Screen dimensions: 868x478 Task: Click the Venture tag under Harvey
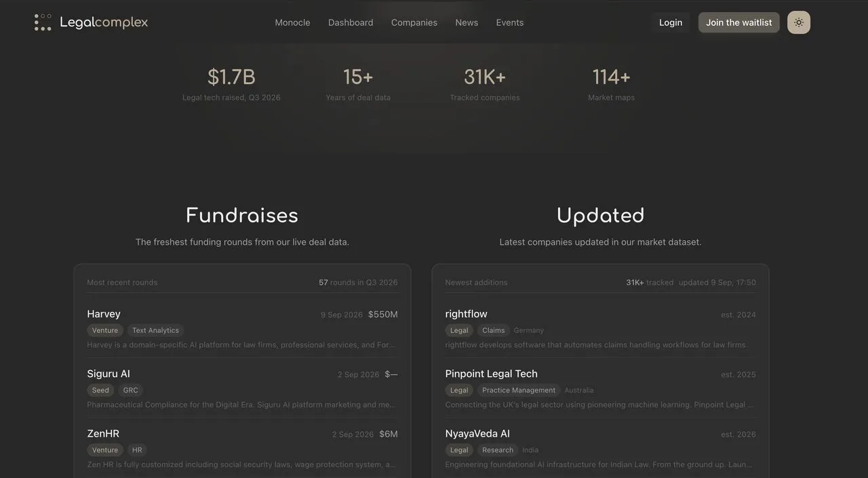105,330
